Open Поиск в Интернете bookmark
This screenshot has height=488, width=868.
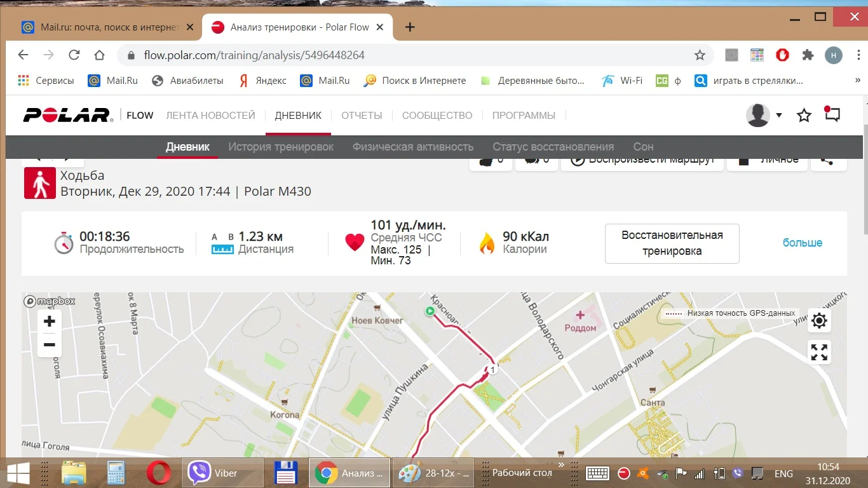[x=414, y=81]
